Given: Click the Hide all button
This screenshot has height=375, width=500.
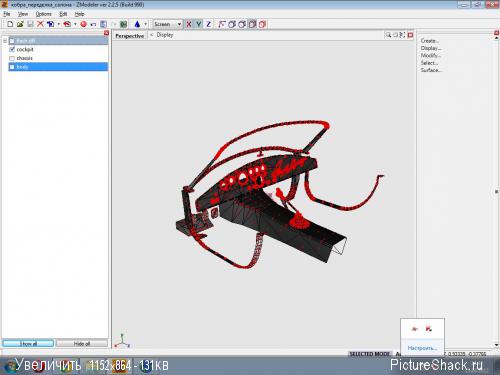Looking at the screenshot, I should click(82, 343).
